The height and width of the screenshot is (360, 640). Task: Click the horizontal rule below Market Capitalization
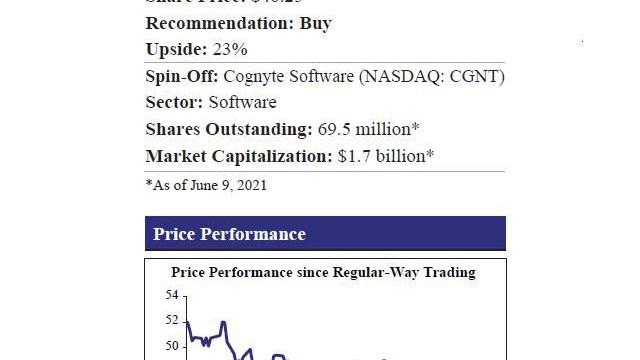(x=325, y=171)
